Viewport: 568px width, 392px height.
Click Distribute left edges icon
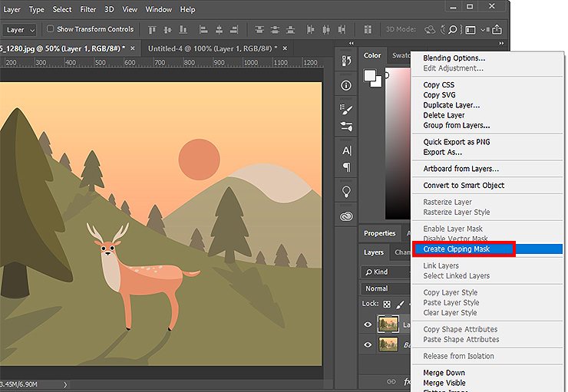tap(310, 30)
